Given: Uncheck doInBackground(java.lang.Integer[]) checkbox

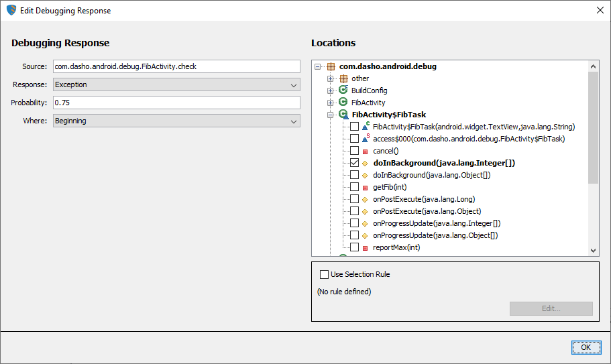Looking at the screenshot, I should (354, 163).
